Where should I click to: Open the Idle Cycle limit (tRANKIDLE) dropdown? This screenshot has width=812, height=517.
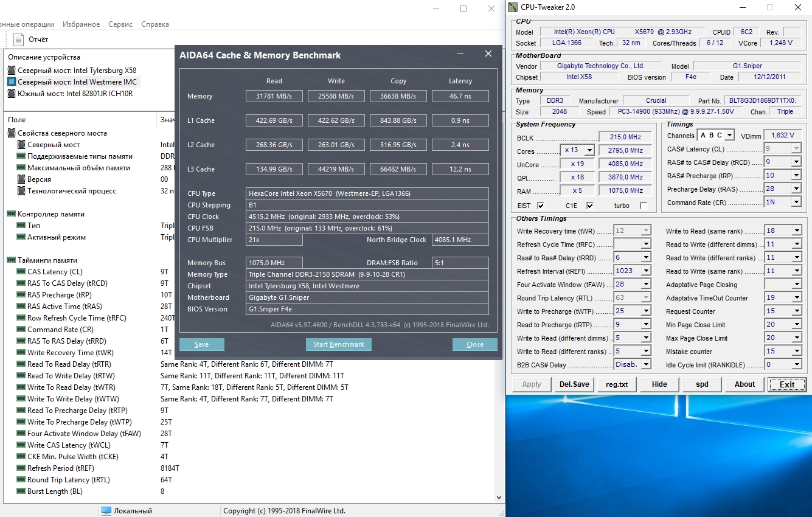pyautogui.click(x=796, y=364)
